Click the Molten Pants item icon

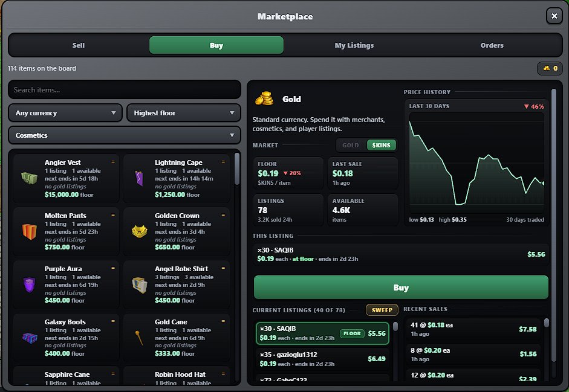(30, 231)
